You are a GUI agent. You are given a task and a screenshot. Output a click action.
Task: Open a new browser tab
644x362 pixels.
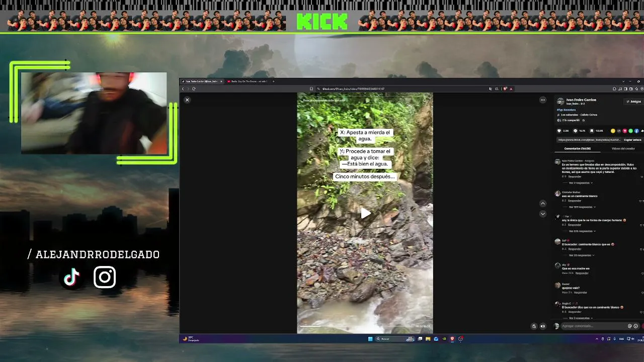tap(273, 81)
